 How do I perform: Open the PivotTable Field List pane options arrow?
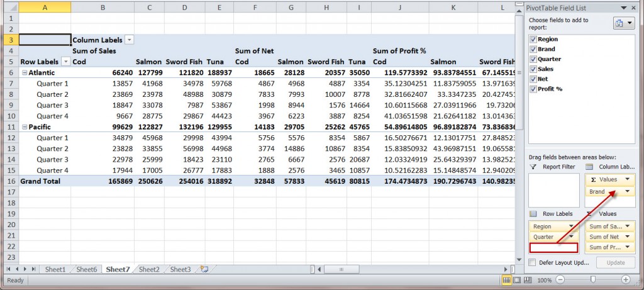click(625, 8)
